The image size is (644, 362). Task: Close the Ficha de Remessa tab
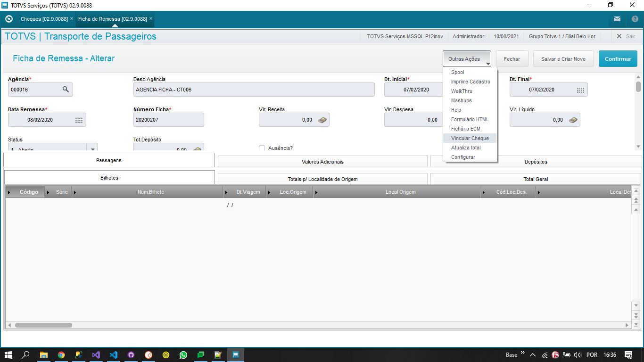(x=151, y=19)
